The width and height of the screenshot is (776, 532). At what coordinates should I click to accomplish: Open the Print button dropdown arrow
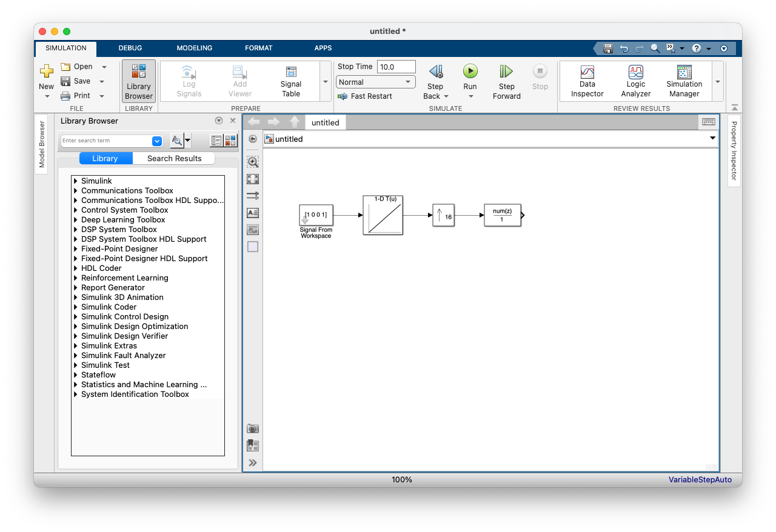pyautogui.click(x=102, y=96)
